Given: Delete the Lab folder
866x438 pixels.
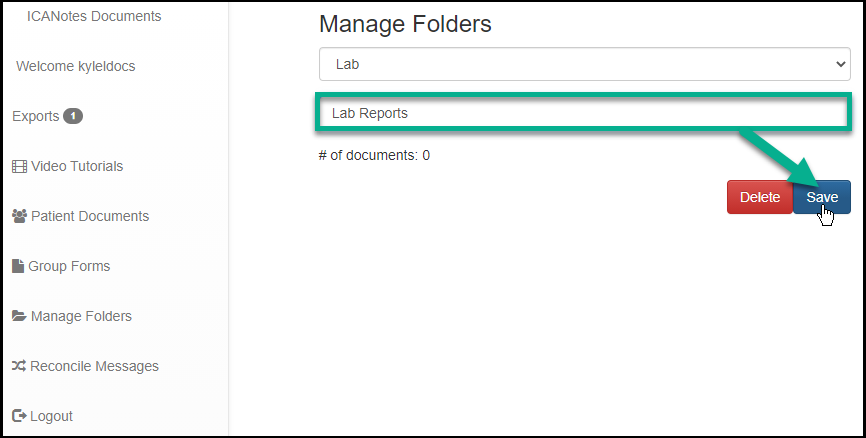Looking at the screenshot, I should coord(759,197).
